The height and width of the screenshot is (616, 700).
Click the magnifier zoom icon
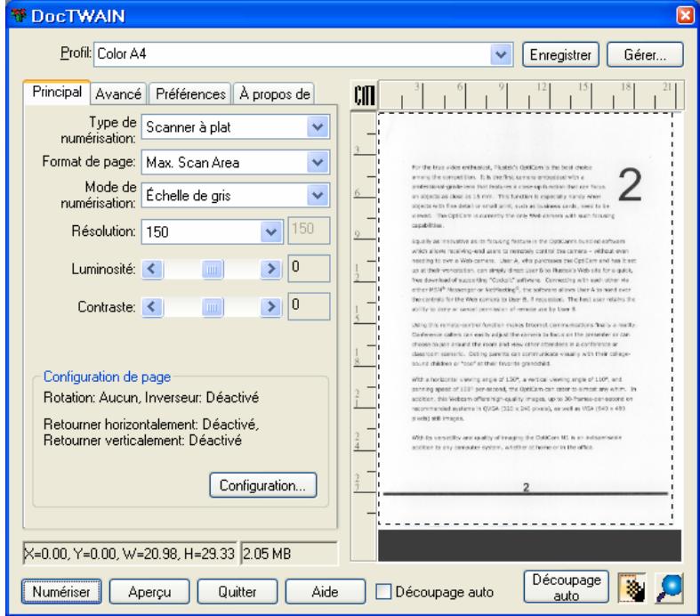click(x=669, y=587)
